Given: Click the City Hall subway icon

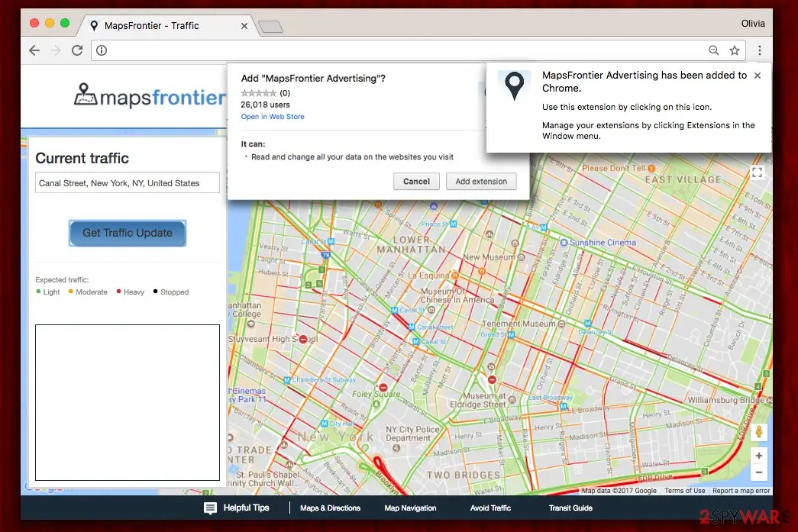Looking at the screenshot, I should [x=325, y=423].
